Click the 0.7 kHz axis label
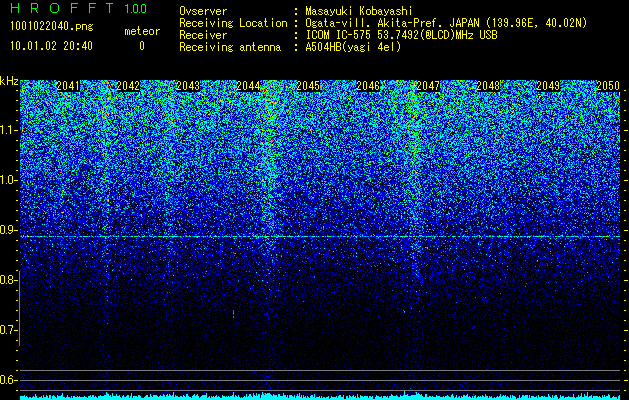This screenshot has width=629, height=400. [x=8, y=330]
